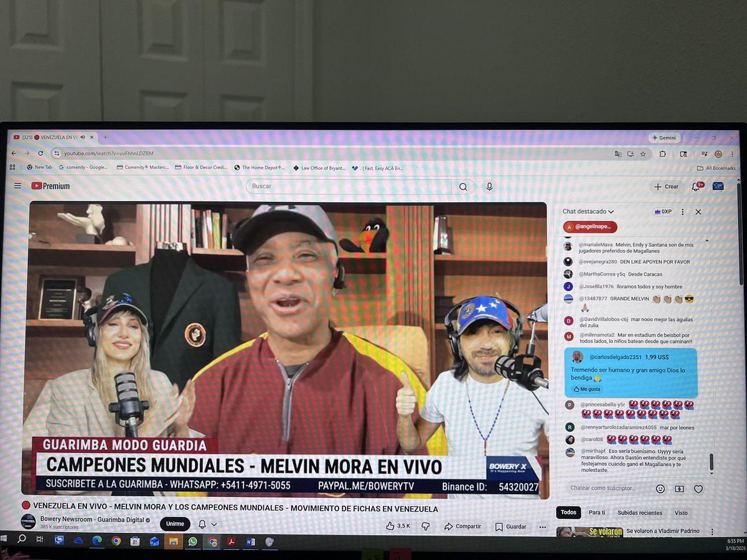Open the New Tab bookmark
747x560 pixels.
tap(39, 167)
